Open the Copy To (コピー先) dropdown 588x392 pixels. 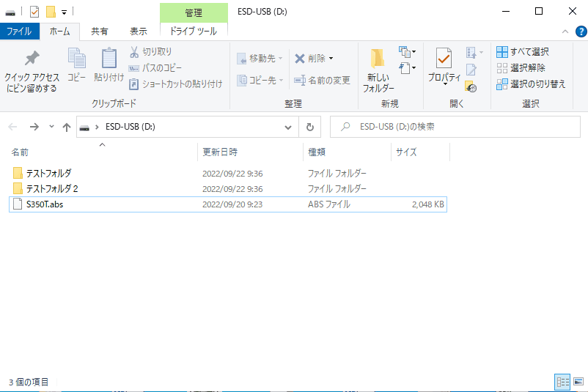(260, 80)
